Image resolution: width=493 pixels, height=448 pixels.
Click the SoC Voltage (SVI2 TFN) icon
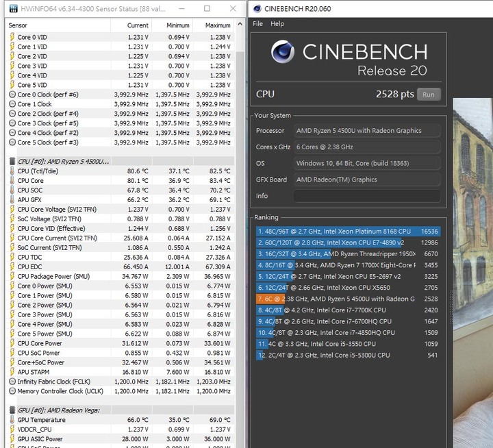pyautogui.click(x=12, y=219)
